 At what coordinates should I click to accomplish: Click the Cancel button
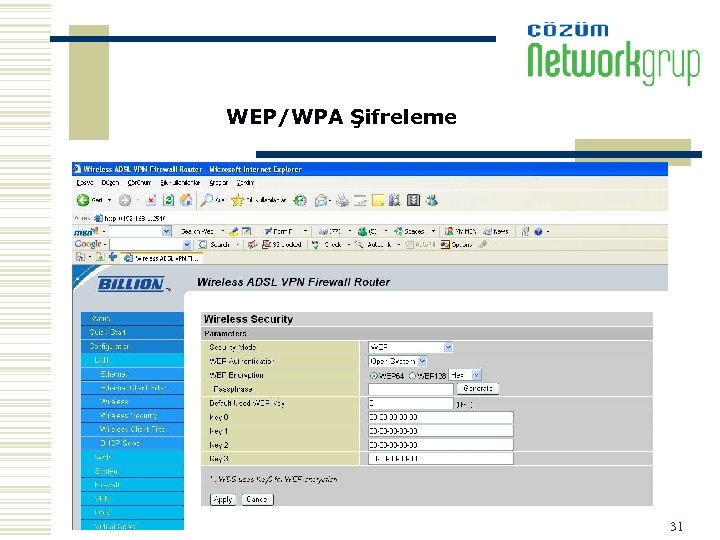click(257, 500)
